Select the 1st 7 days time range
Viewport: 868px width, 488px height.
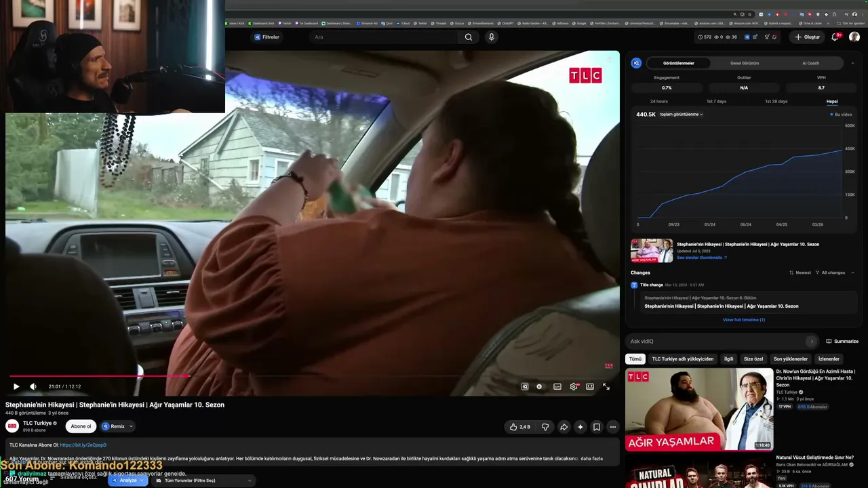716,102
